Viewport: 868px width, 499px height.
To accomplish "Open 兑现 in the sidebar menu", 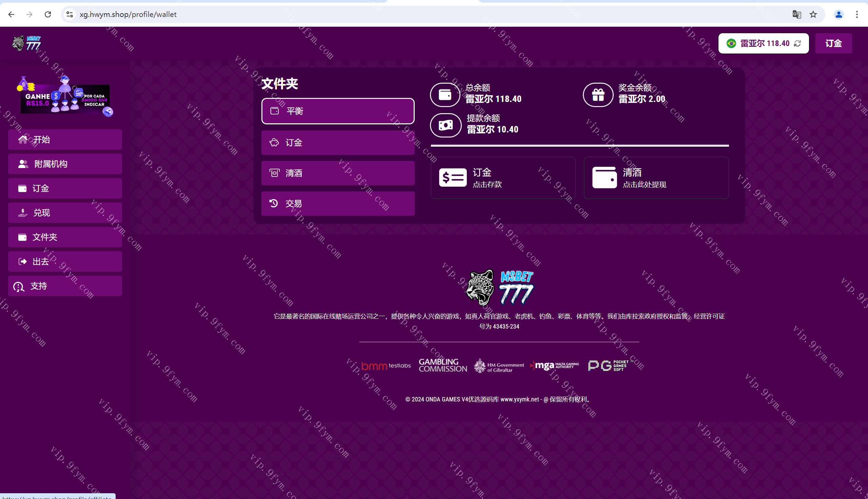I will click(x=65, y=213).
